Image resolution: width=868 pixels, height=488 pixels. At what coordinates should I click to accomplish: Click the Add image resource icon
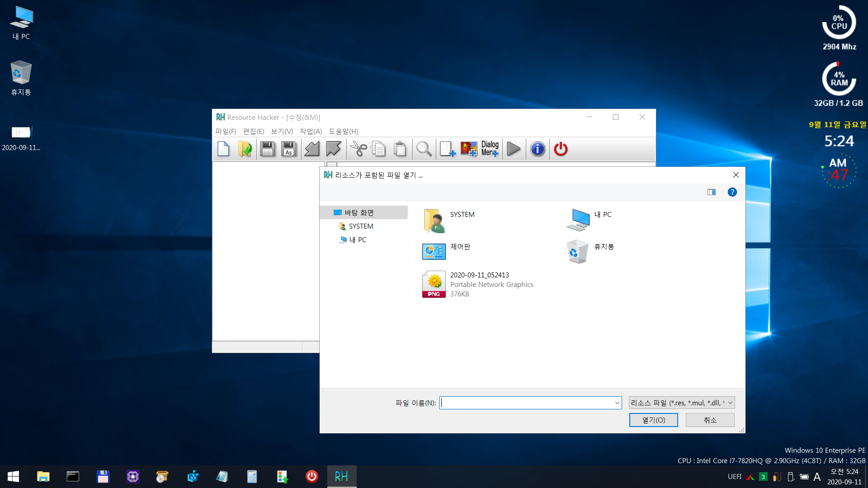point(469,149)
